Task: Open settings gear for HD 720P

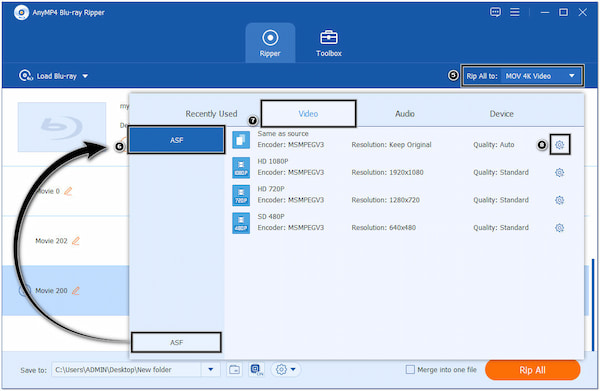Action: pyautogui.click(x=559, y=200)
